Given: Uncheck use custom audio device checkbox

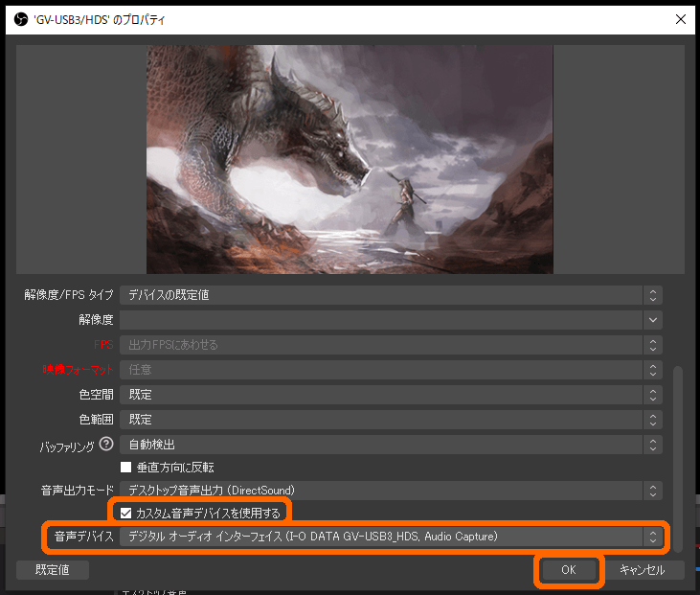Looking at the screenshot, I should click(x=125, y=513).
